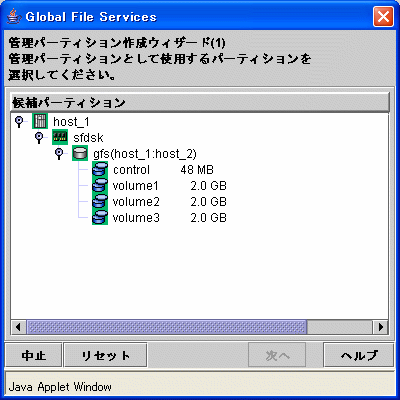Click the 2.0 GB size of volume1
This screenshot has width=400, height=400.
pyautogui.click(x=209, y=186)
